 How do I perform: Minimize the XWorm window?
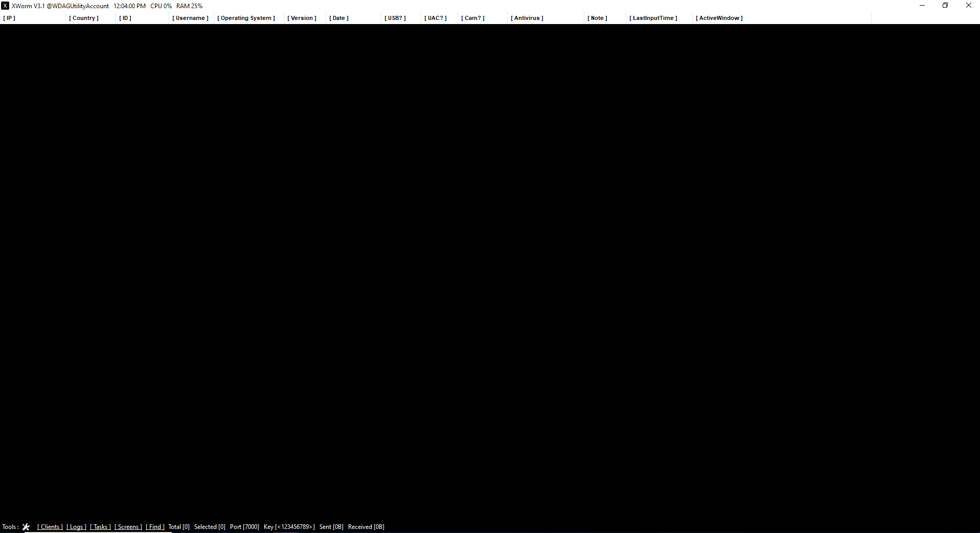pos(922,6)
